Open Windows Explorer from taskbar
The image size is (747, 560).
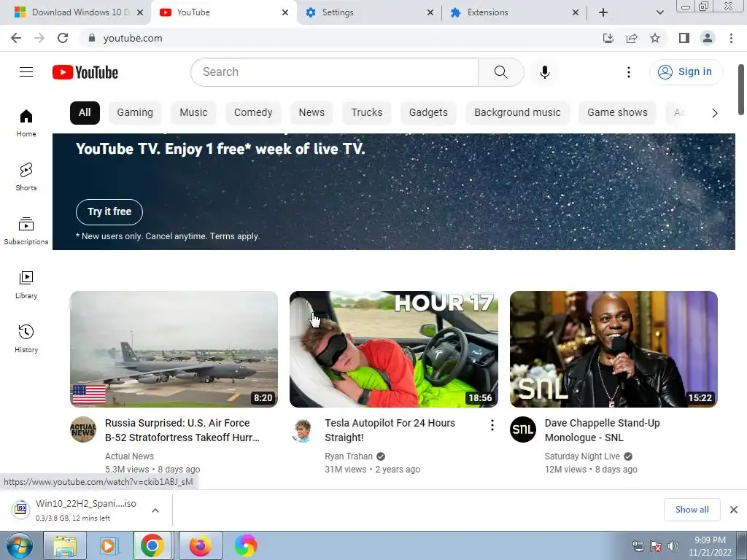65,545
